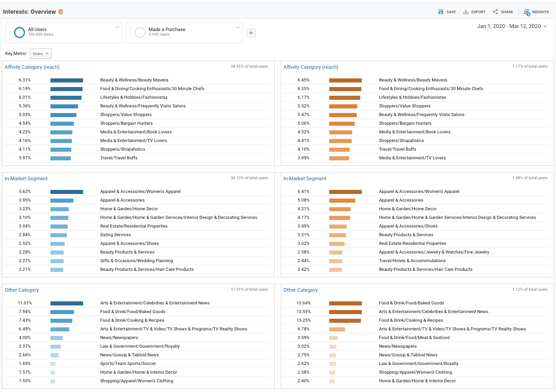Image resolution: width=556 pixels, height=392 pixels.
Task: Click Sports/Team Sports/Soccer row
Action: (128, 364)
